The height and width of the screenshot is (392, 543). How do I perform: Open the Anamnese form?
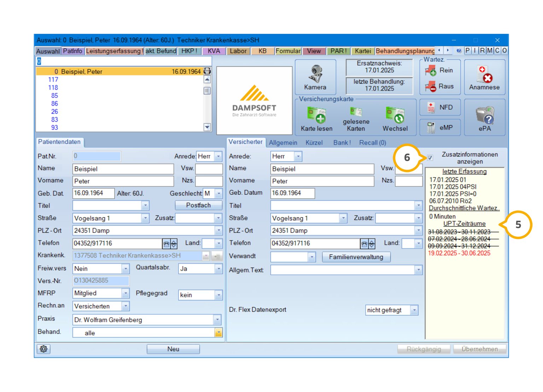click(x=484, y=77)
